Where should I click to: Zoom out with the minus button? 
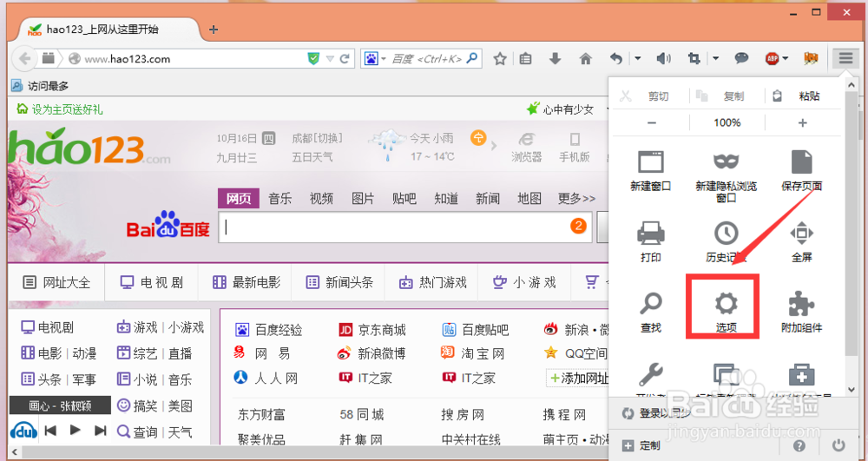click(651, 123)
